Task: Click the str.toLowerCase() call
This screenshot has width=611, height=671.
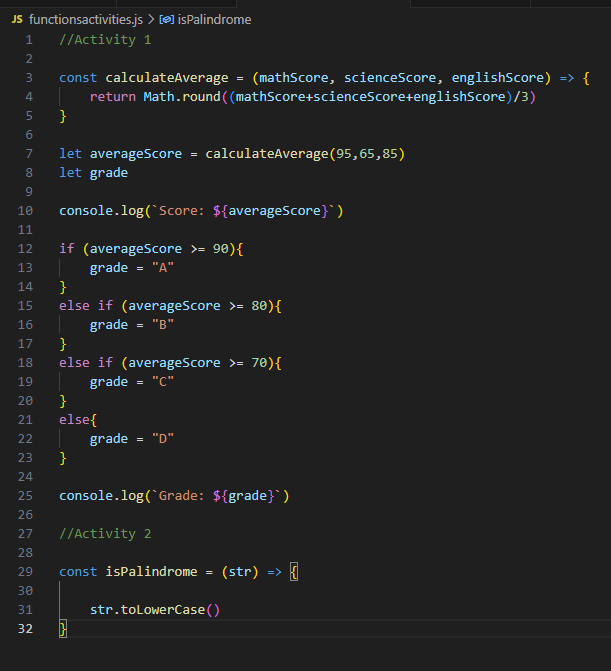Action: [154, 609]
